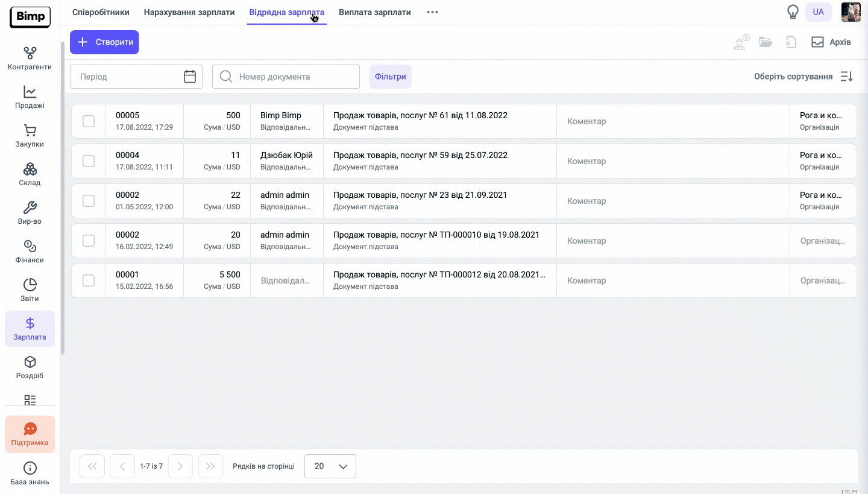Click the sort order icon
Viewport: 868px width, 494px height.
pyautogui.click(x=846, y=77)
